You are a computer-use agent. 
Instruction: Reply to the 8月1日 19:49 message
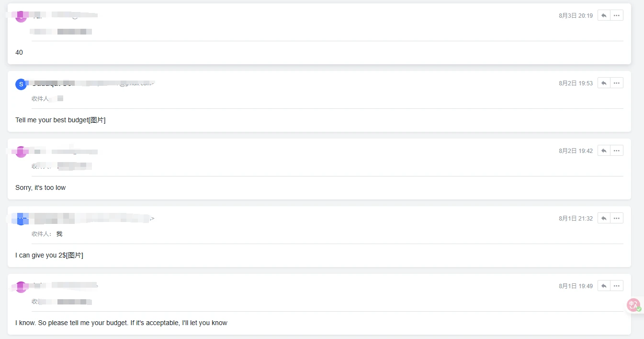[x=604, y=286]
